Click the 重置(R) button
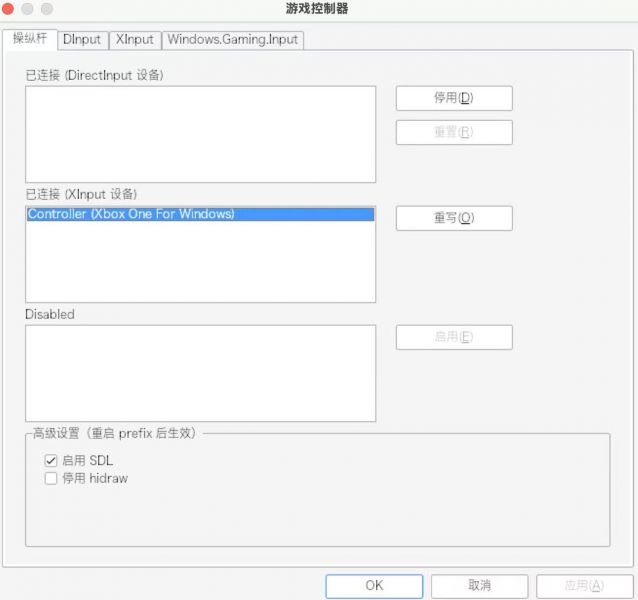 point(454,132)
